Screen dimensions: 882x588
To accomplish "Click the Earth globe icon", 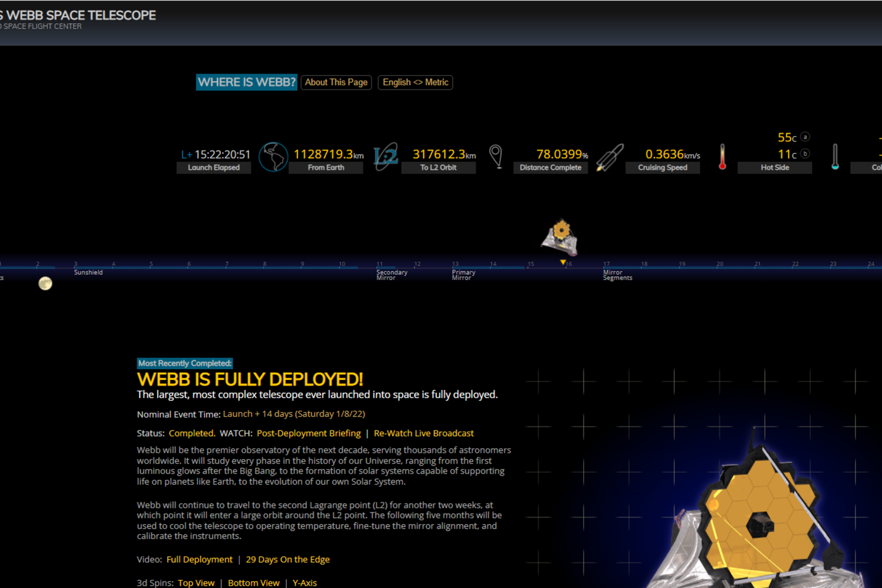I will pos(273,157).
